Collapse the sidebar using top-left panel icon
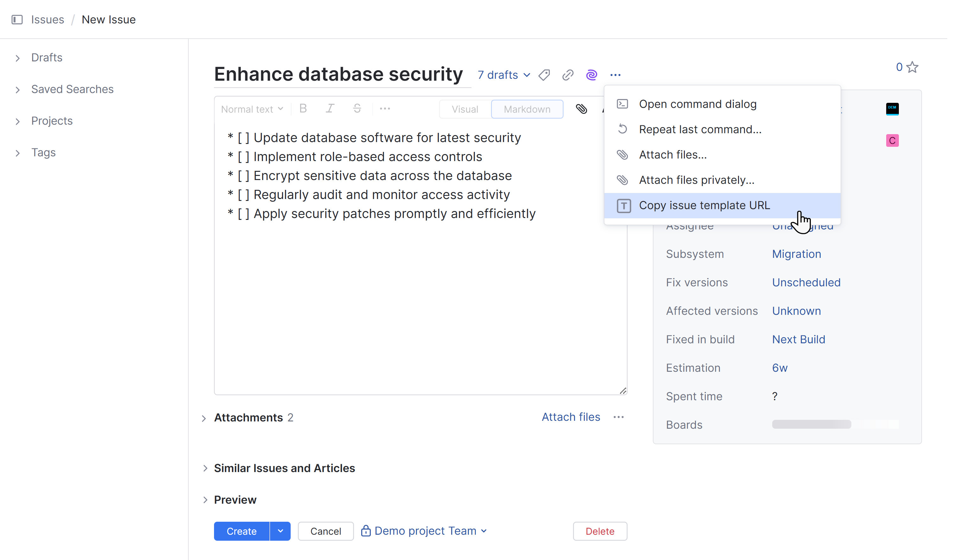 [x=17, y=20]
